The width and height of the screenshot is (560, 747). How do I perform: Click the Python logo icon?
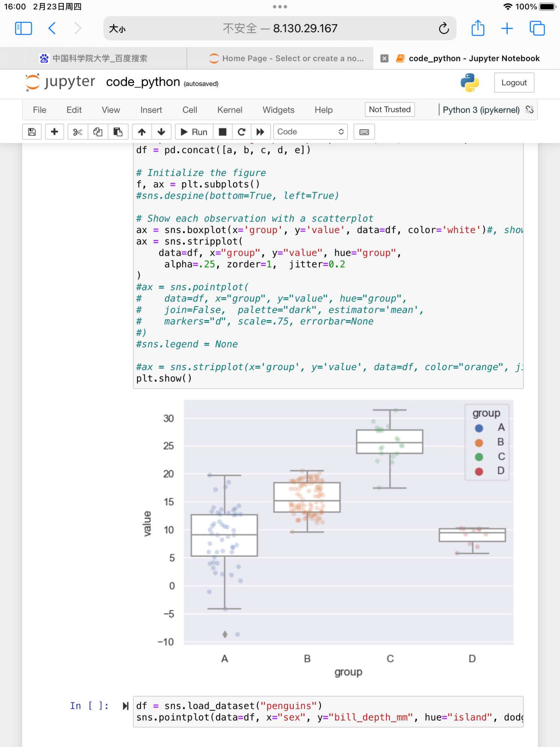pos(470,83)
